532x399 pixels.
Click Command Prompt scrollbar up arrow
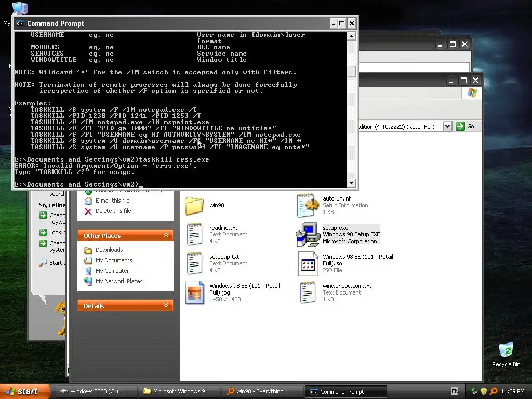pos(352,36)
